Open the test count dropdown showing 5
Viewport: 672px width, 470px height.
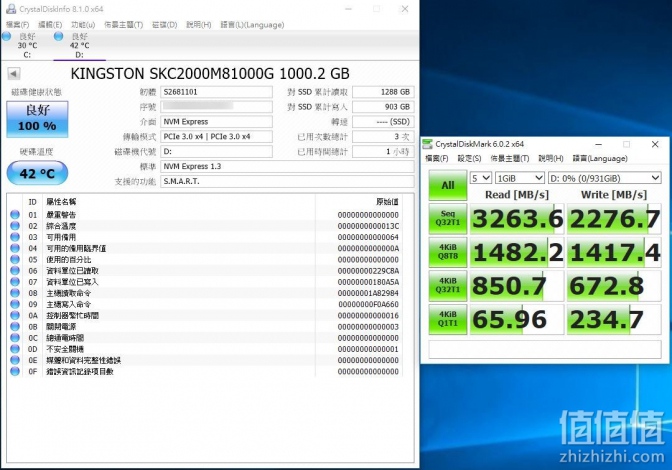480,178
